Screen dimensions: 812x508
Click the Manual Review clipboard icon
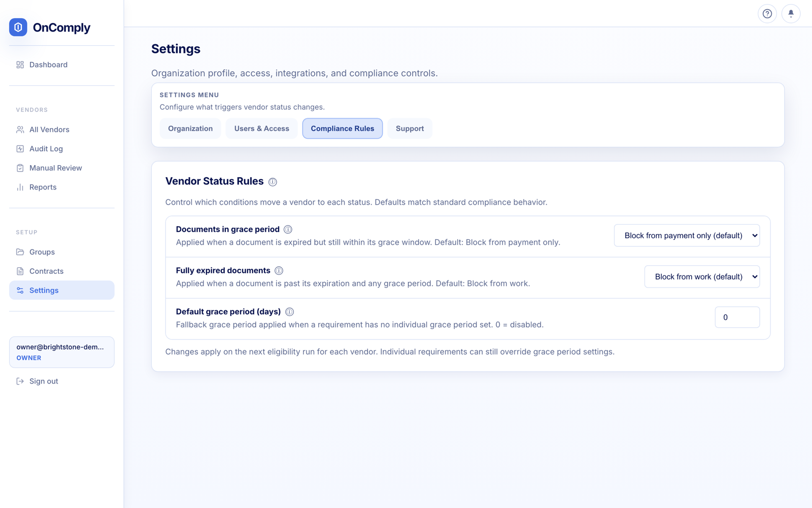click(20, 168)
